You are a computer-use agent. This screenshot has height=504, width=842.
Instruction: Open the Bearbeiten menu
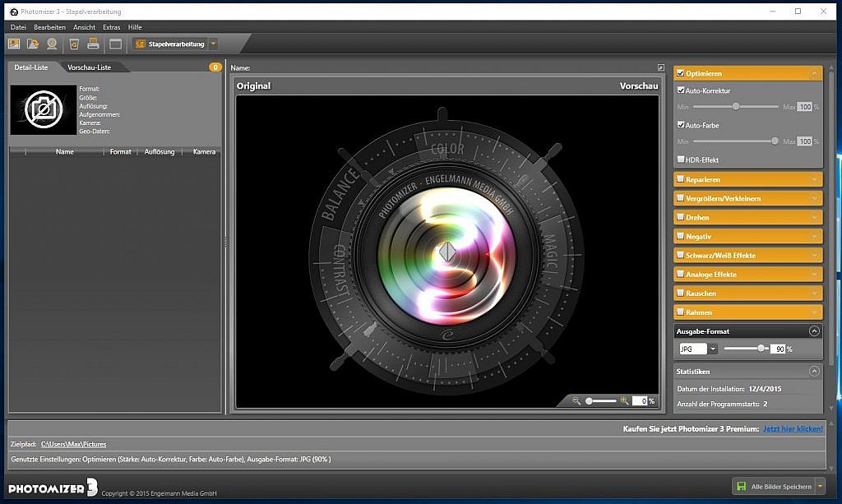pos(49,27)
